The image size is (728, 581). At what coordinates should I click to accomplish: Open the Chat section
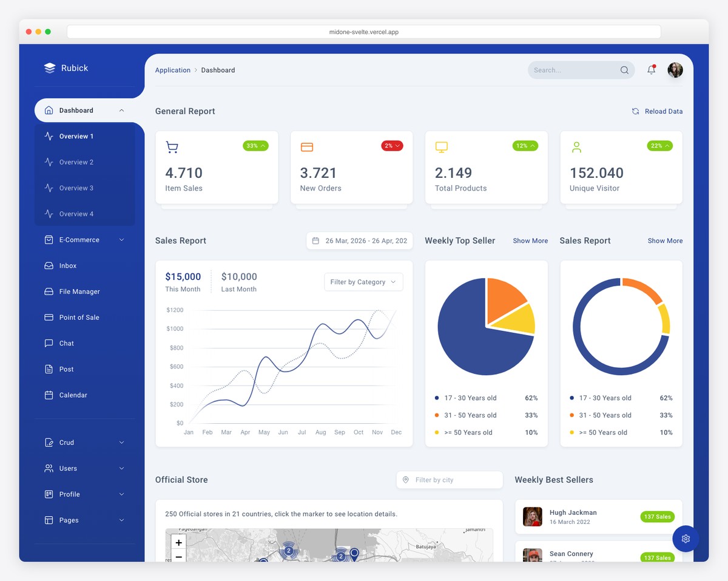coord(65,343)
